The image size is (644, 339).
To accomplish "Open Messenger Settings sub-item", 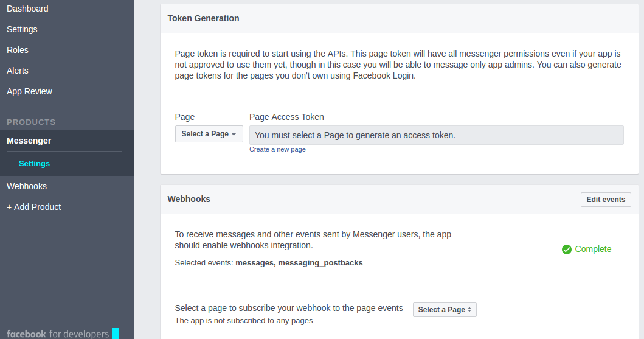I will (x=34, y=164).
